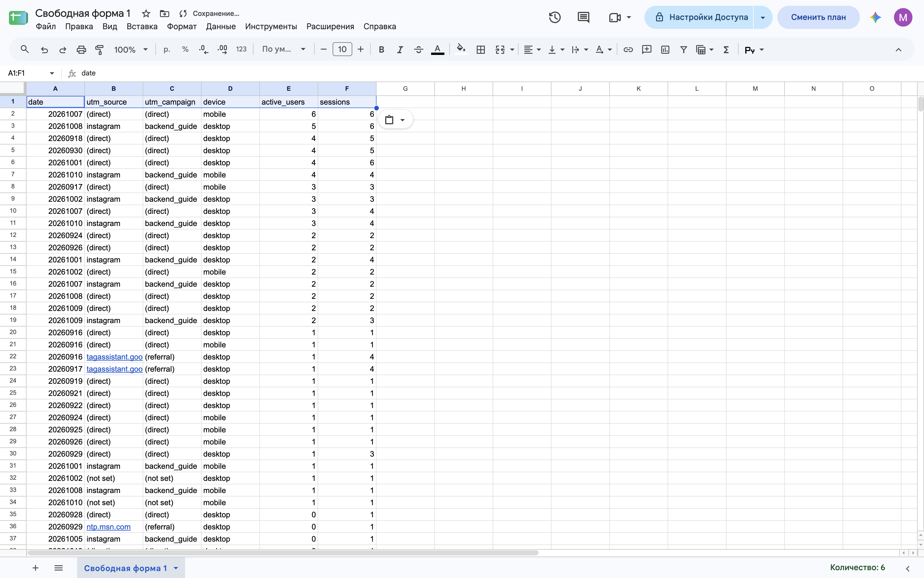Viewport: 924px width, 578px height.
Task: Print the spreadsheet
Action: pyautogui.click(x=81, y=49)
